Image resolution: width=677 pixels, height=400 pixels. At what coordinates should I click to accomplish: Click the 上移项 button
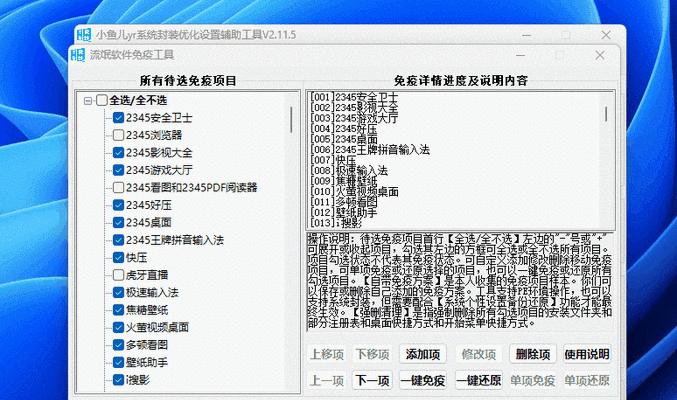point(327,354)
